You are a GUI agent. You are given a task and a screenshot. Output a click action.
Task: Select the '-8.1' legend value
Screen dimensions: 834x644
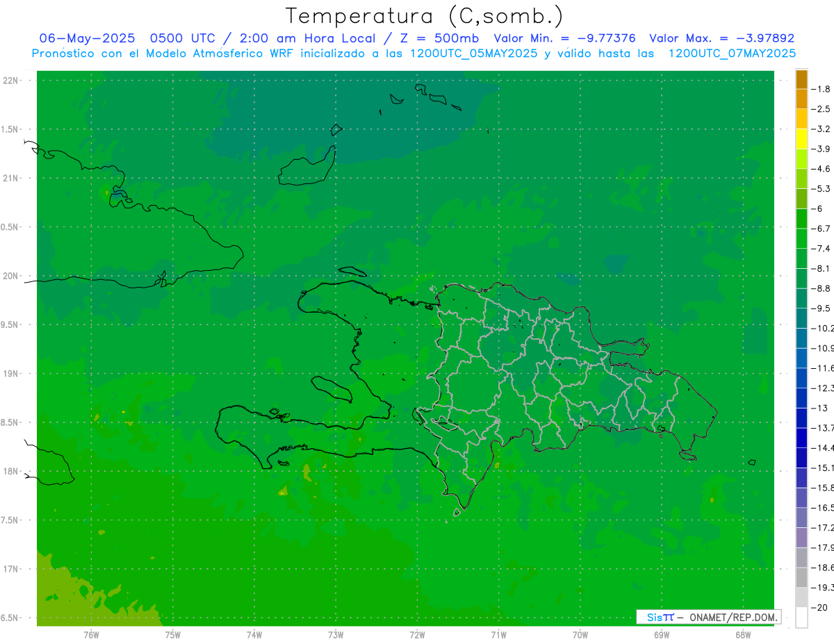pos(821,268)
